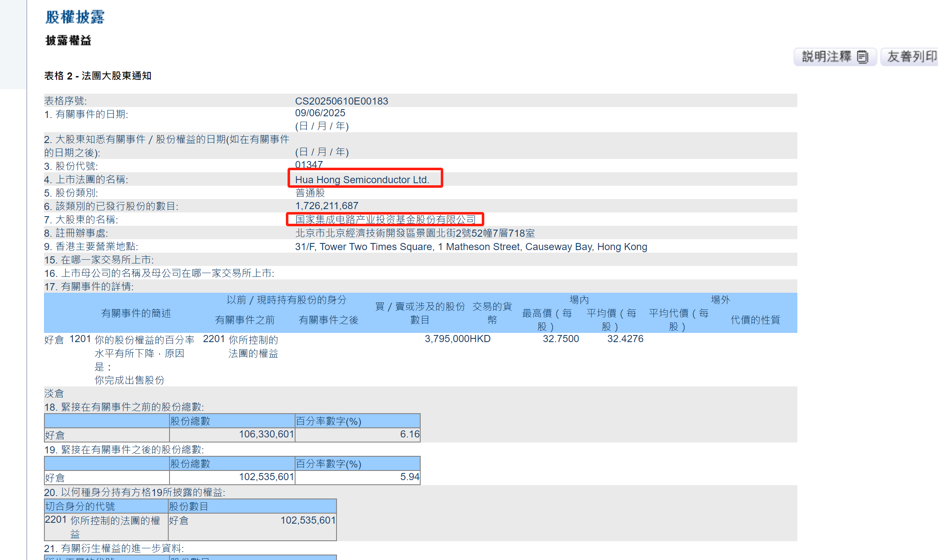
Task: Click the event date 09/06/2025
Action: coord(320,113)
